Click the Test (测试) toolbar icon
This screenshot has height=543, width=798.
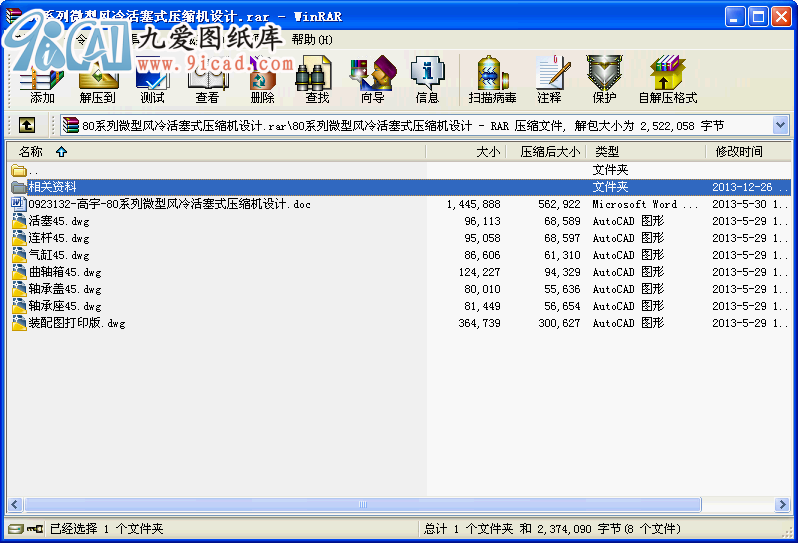point(152,80)
